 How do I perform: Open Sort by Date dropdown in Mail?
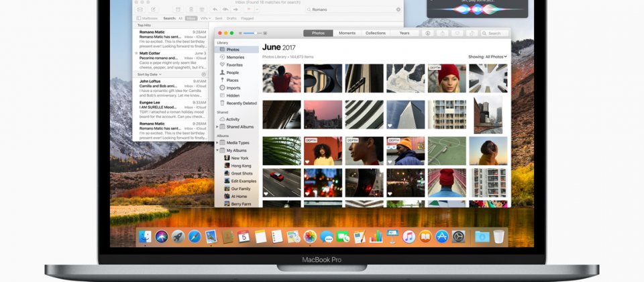150,75
